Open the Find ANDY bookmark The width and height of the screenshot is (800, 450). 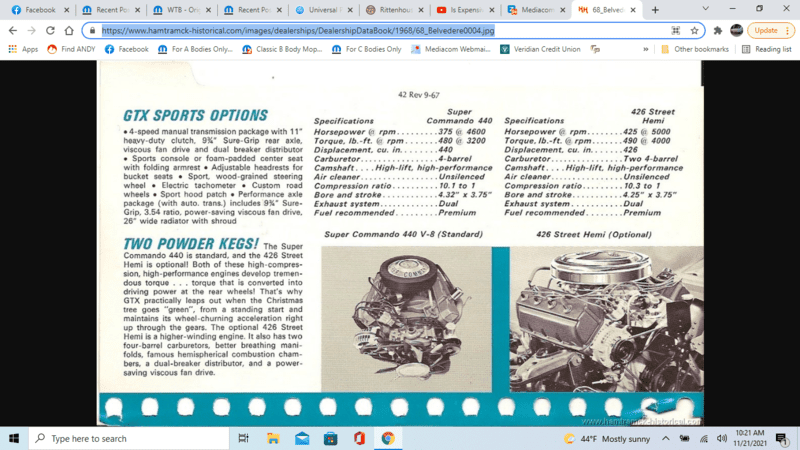click(x=71, y=49)
